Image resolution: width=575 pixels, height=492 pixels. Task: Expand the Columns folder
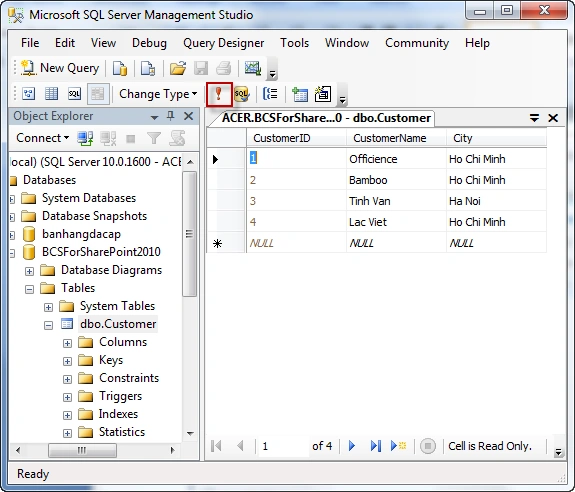(x=67, y=343)
